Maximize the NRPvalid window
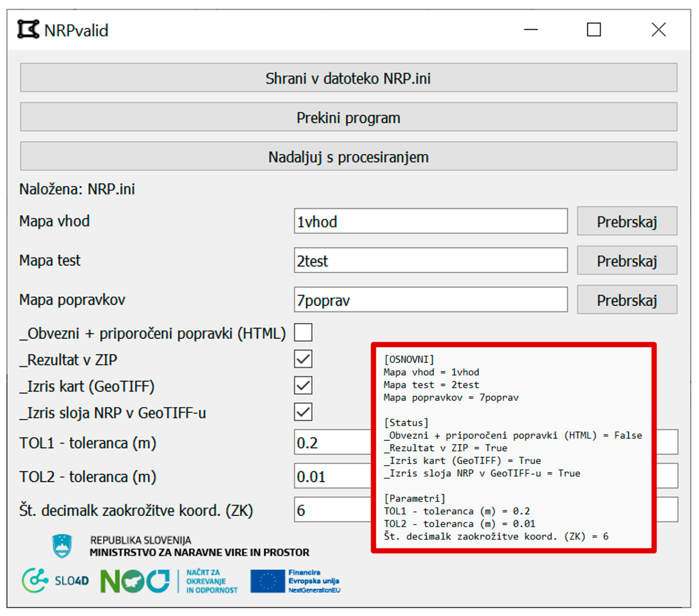 coord(593,30)
